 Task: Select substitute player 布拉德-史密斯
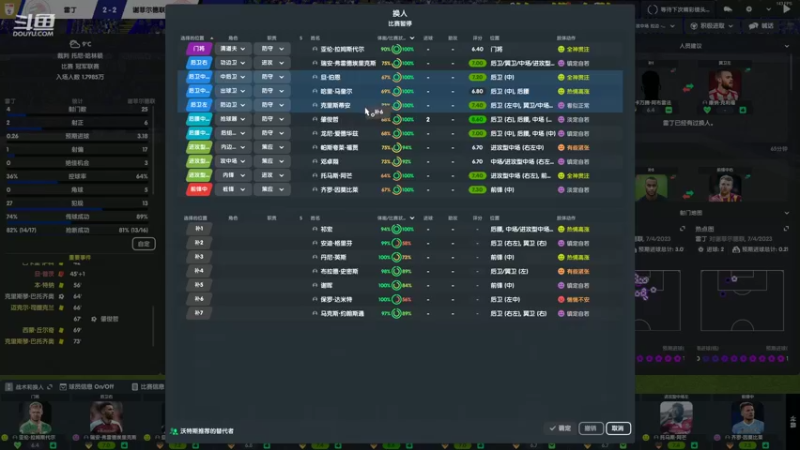coord(339,271)
